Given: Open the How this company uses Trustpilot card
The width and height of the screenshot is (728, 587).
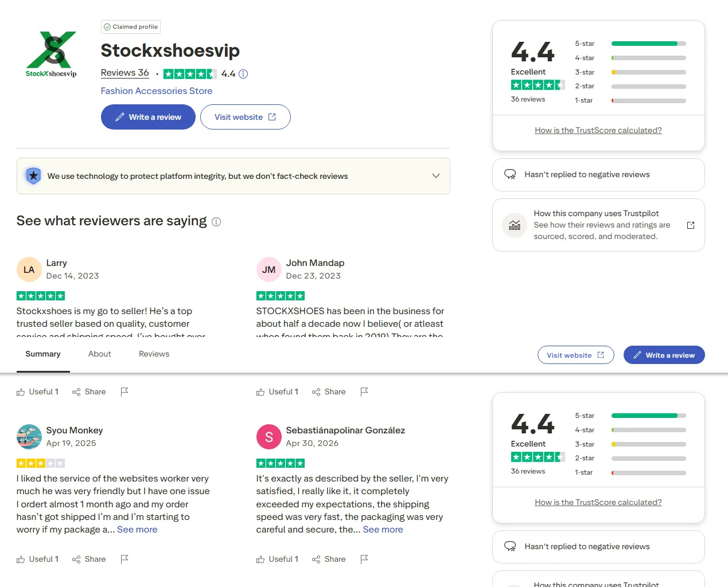Looking at the screenshot, I should 598,225.
